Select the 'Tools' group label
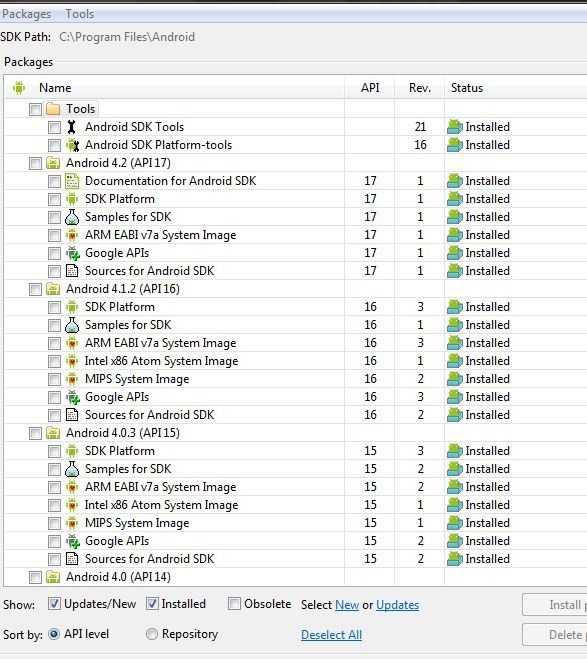This screenshot has height=659, width=587. [x=80, y=109]
